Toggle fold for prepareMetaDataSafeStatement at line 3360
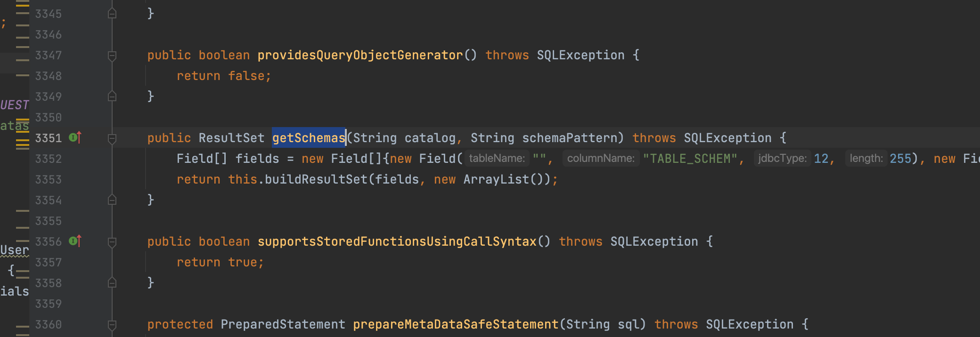 (x=112, y=325)
